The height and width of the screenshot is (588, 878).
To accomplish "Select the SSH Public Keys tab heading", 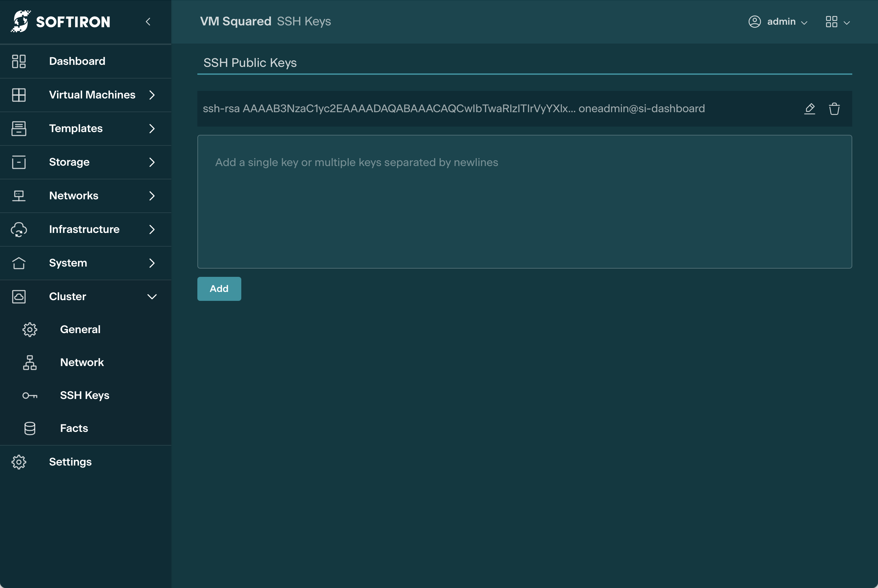I will pos(250,63).
